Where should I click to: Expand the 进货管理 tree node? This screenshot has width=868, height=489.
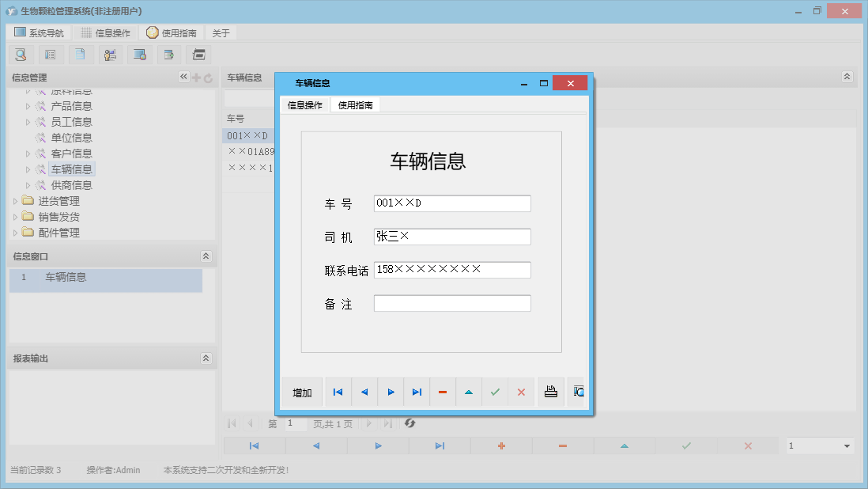[16, 200]
